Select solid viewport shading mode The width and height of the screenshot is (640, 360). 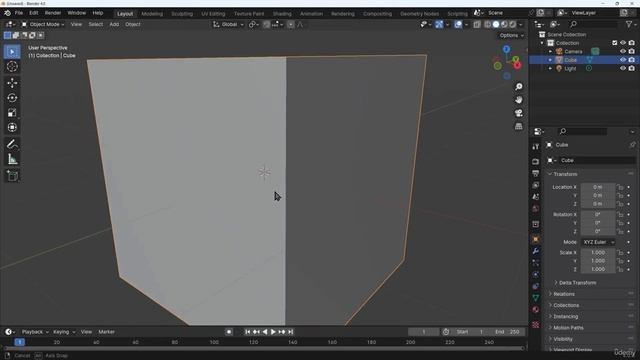(x=496, y=24)
